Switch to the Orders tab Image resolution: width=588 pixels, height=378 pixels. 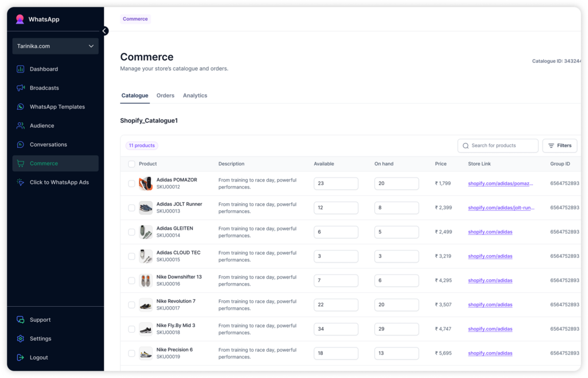tap(165, 95)
